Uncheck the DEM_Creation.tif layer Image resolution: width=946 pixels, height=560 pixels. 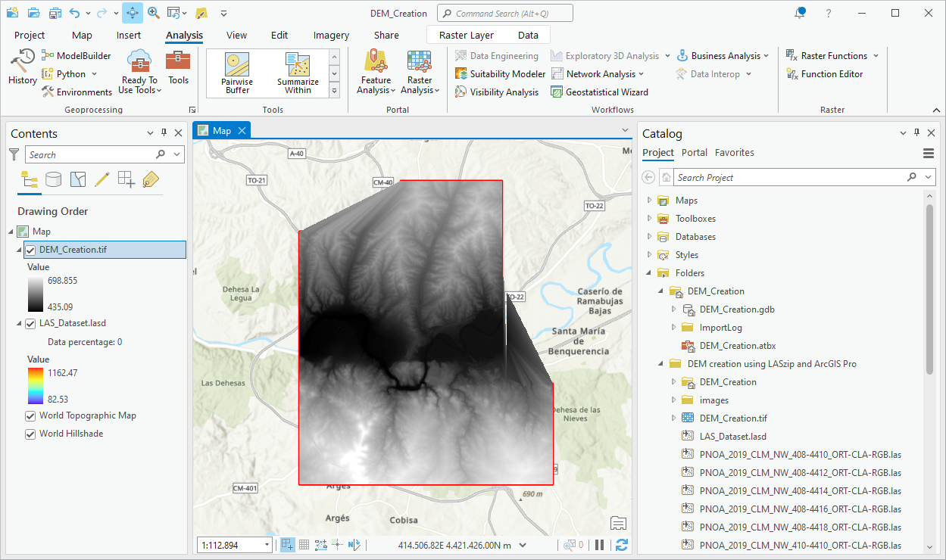[x=30, y=250]
